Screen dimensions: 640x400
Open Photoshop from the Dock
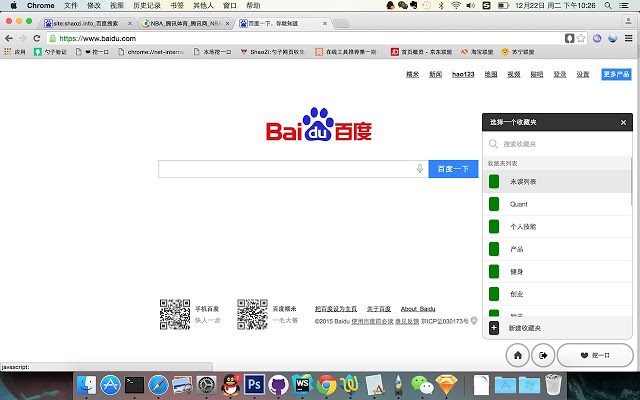tap(254, 384)
